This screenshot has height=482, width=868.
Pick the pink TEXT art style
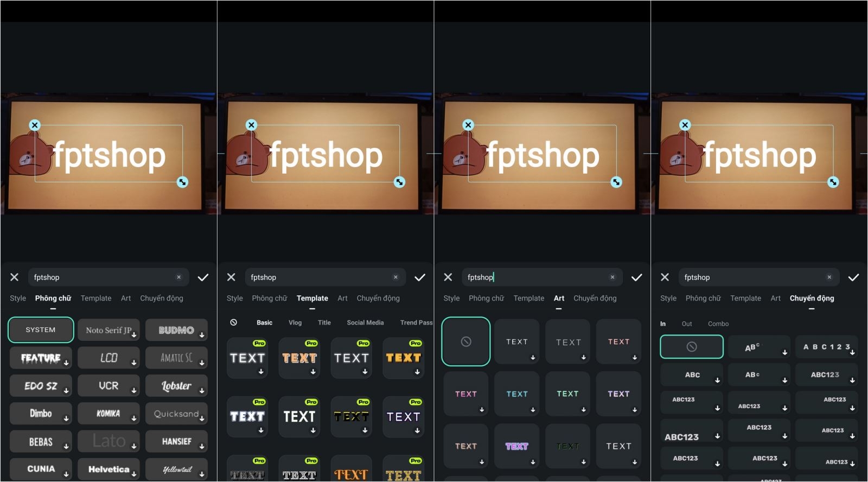click(466, 394)
